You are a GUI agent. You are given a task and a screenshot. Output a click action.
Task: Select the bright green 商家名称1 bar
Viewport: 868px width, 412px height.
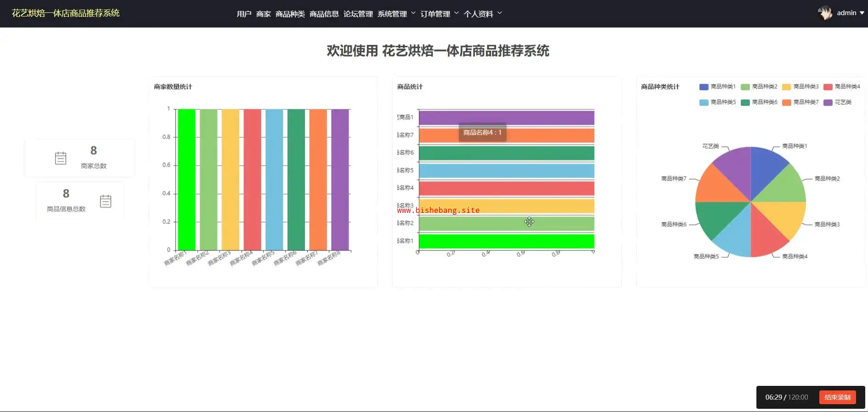[x=186, y=179]
